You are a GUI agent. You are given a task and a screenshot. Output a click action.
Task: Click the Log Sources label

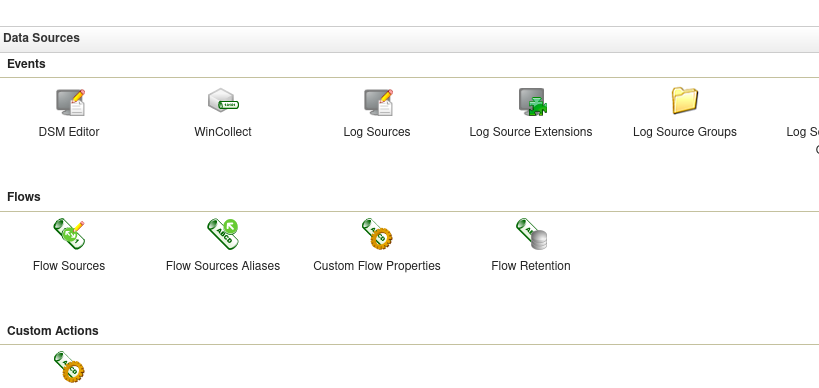click(x=377, y=132)
